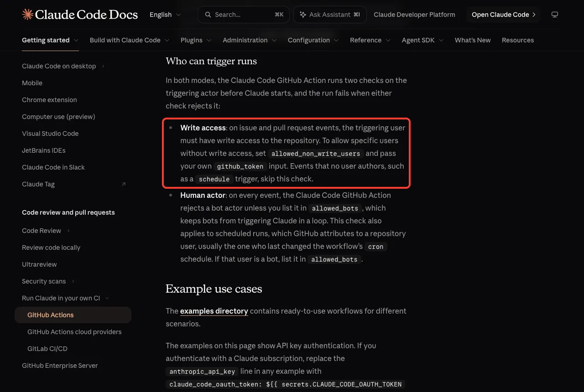The width and height of the screenshot is (584, 392).
Task: Expand the Code Review sidebar chevron
Action: click(68, 231)
